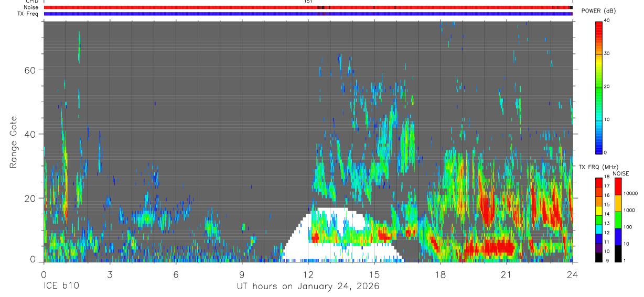Click the CPID value "151" at top

(x=308, y=2)
